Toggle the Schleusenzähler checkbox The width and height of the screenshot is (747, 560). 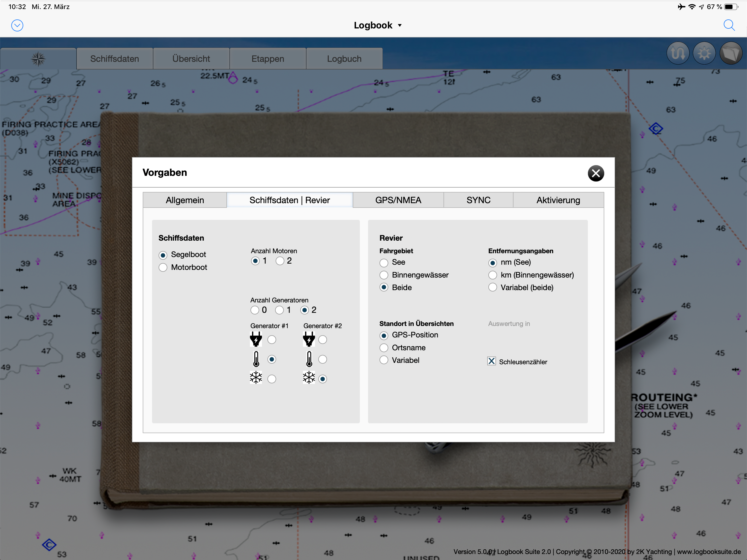492,361
